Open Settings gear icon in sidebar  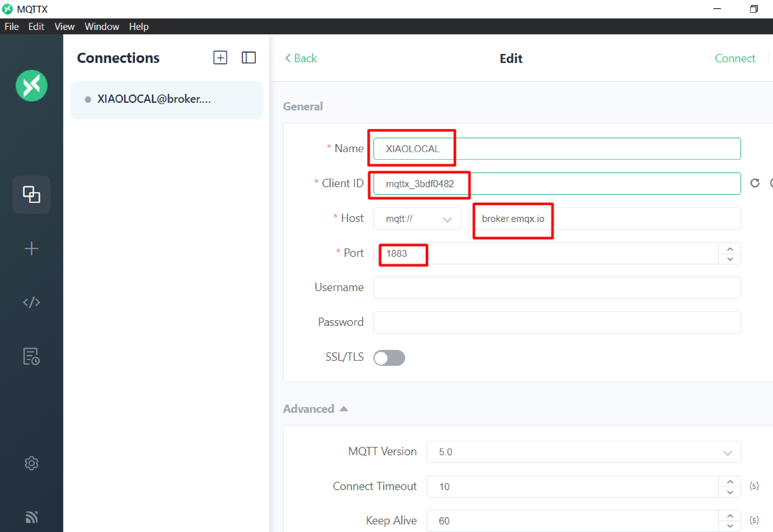click(32, 463)
